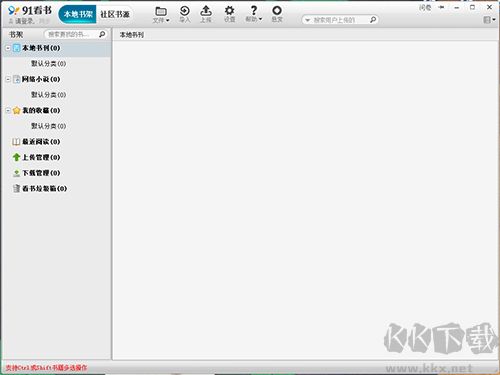Viewport: 500px width, 375px height.
Task: Click the 请登录 login link
Action: click(x=24, y=21)
